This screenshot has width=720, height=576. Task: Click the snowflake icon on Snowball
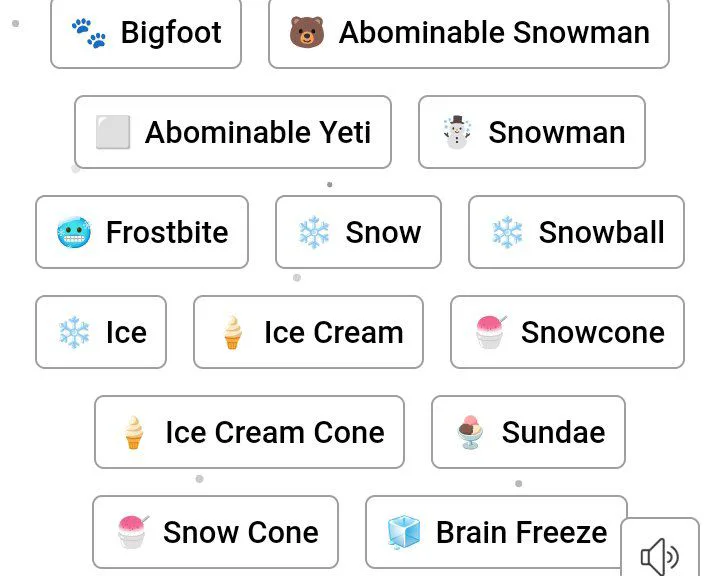click(508, 232)
